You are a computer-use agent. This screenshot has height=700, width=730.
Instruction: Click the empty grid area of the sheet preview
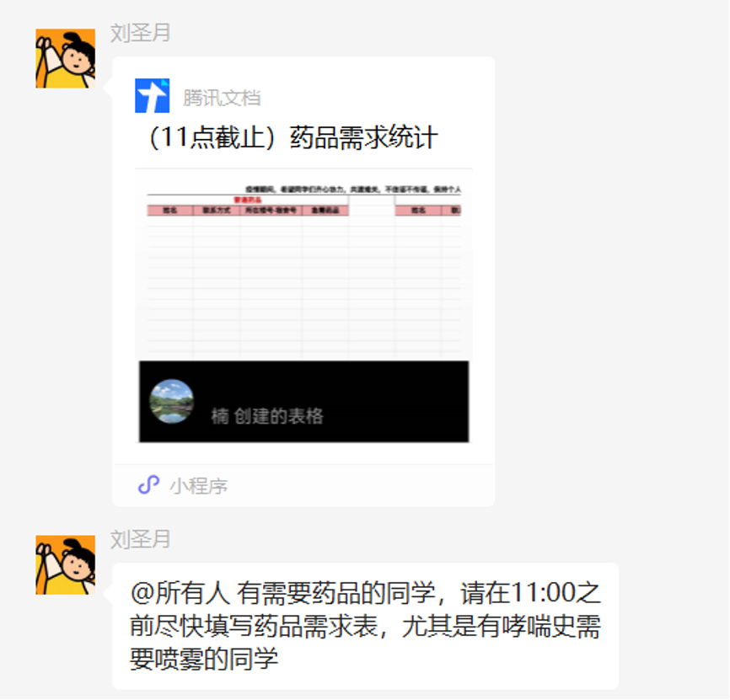pos(304,288)
